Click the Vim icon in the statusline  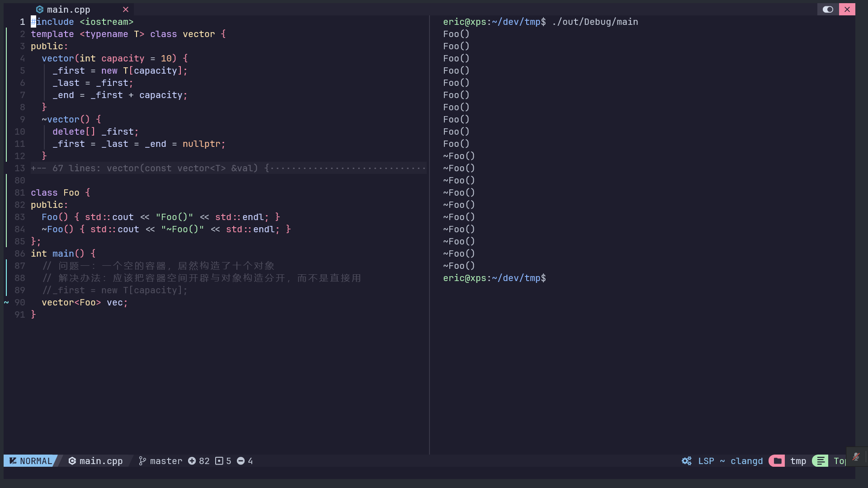pos(13,461)
